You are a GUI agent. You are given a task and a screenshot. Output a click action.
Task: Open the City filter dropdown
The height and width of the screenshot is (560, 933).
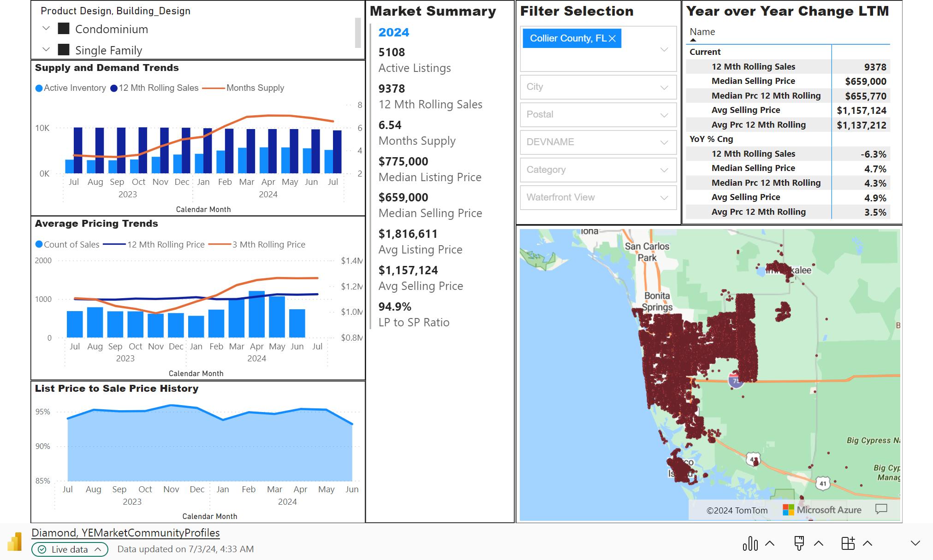[598, 87]
